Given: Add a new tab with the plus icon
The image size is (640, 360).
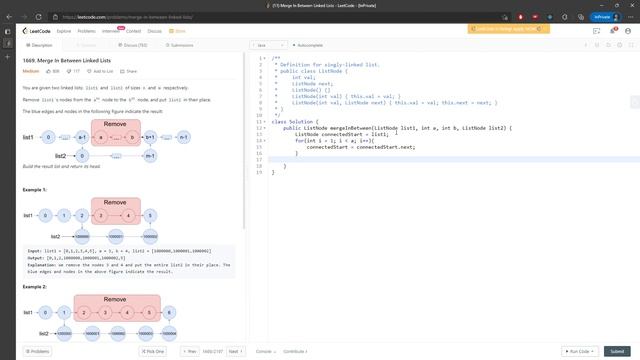Looking at the screenshot, I should pos(7,57).
